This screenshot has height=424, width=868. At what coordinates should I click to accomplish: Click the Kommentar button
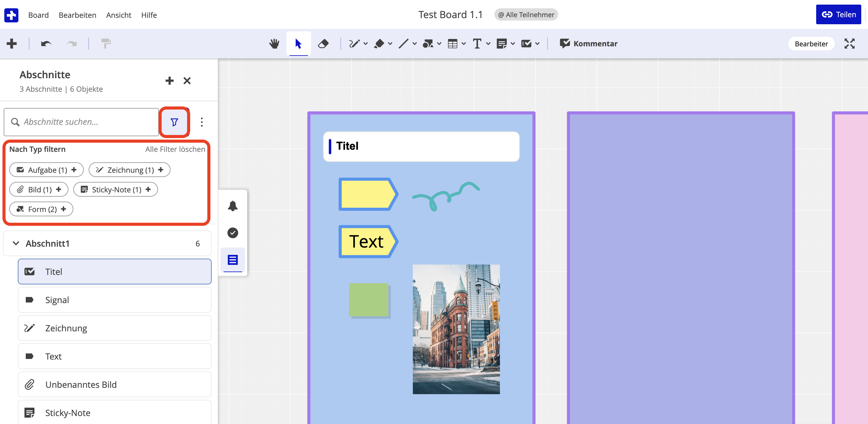(589, 44)
